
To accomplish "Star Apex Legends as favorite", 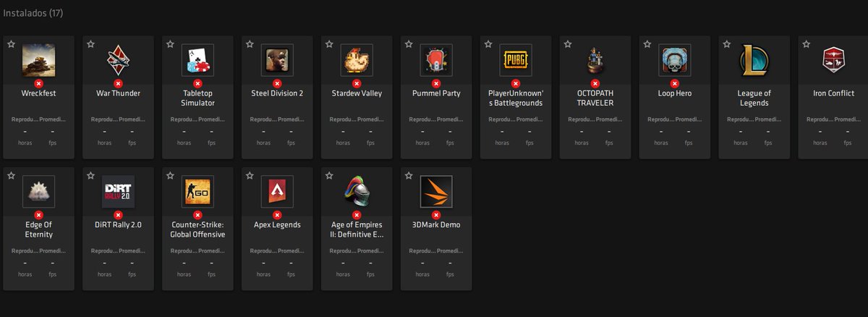I will click(250, 176).
